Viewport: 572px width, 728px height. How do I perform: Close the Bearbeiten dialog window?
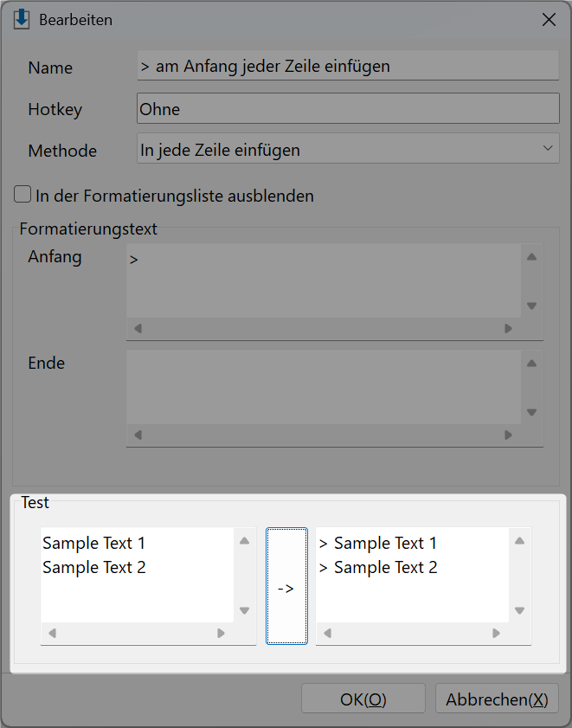click(x=549, y=20)
